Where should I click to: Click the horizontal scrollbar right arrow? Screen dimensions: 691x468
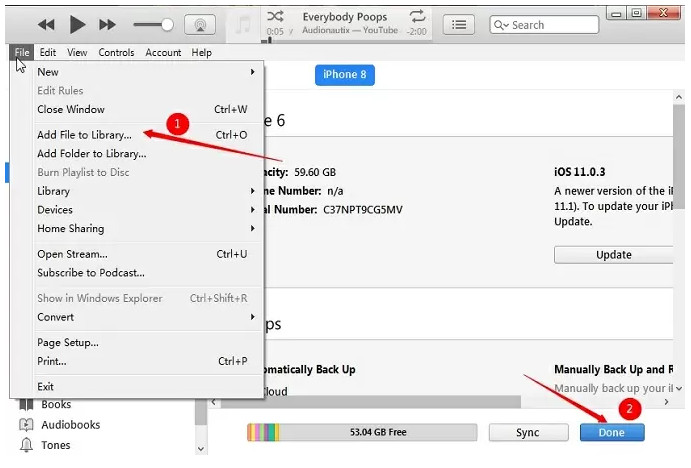(666, 401)
